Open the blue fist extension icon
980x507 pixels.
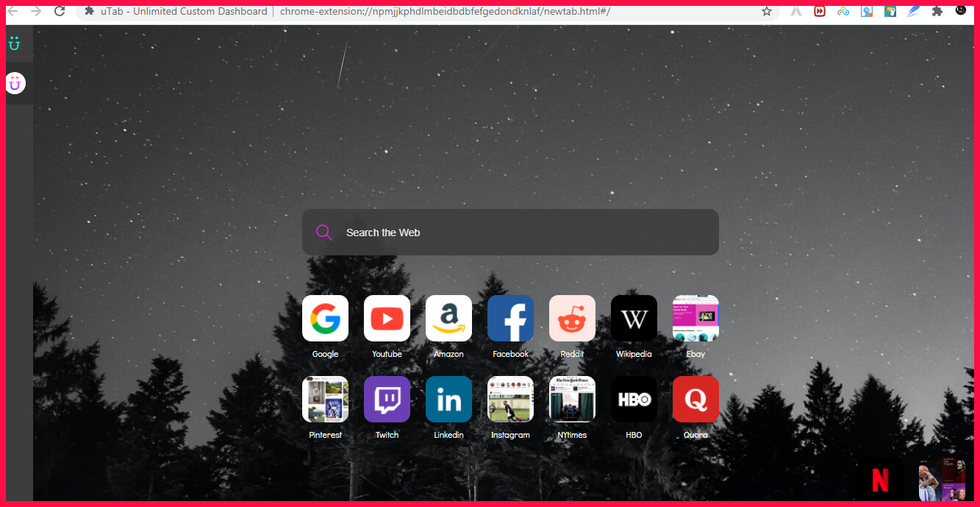coord(867,11)
